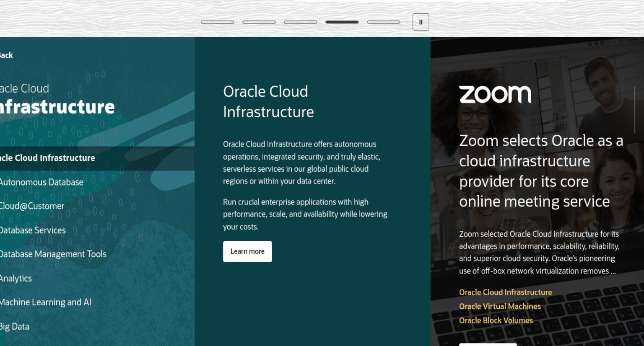Open Autonomous Database menu item

click(42, 182)
